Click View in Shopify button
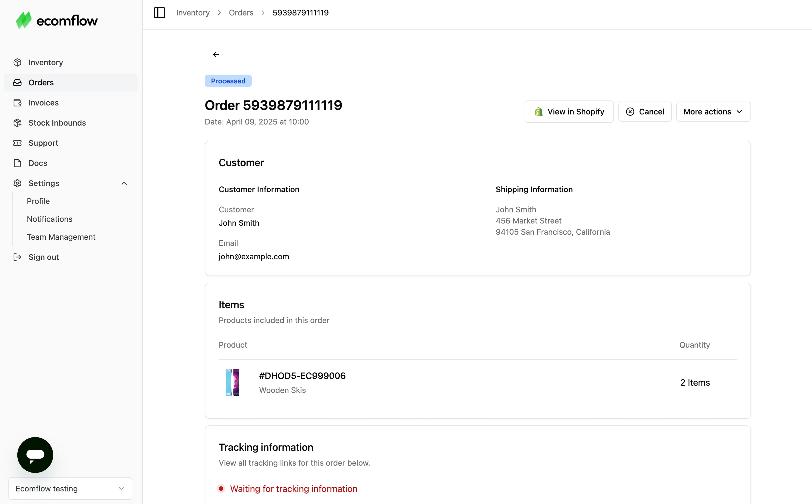 [569, 112]
